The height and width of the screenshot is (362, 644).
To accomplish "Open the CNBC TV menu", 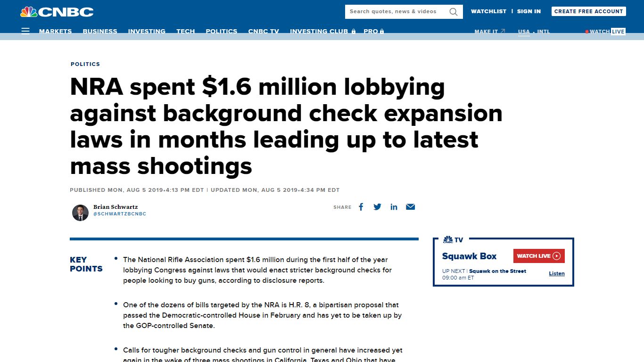I will click(264, 31).
